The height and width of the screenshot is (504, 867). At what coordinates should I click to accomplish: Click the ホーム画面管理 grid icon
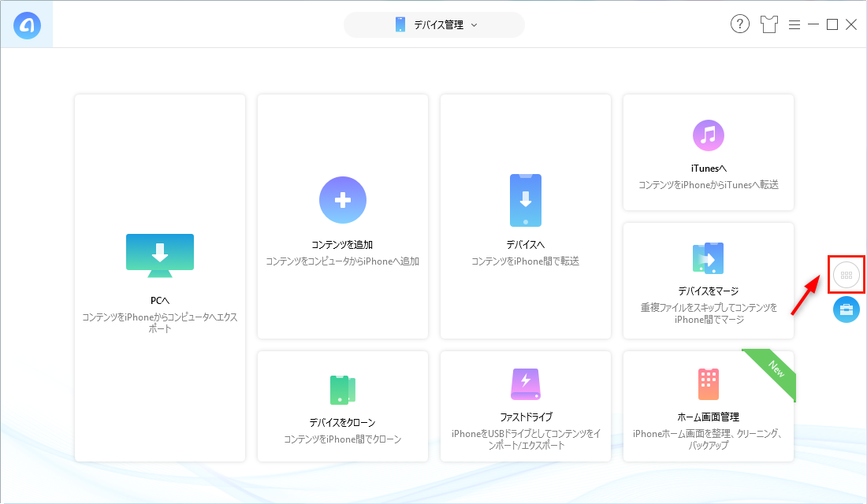(x=709, y=384)
